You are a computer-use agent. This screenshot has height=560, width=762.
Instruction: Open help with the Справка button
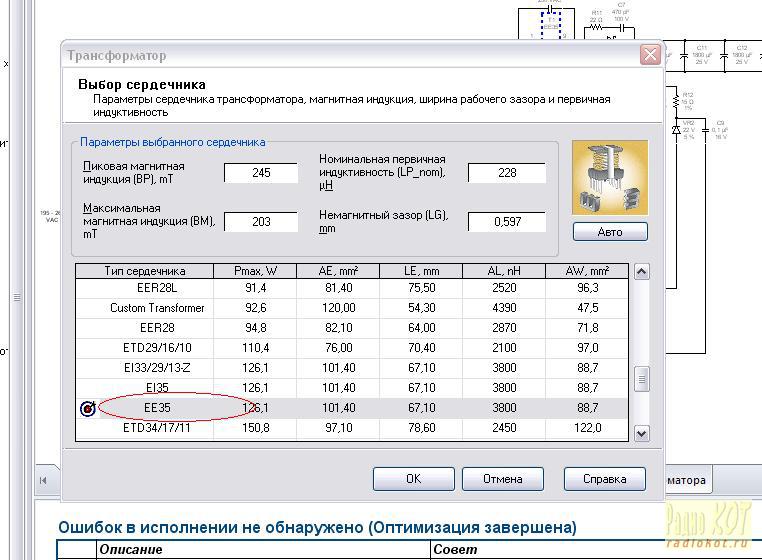pos(604,479)
